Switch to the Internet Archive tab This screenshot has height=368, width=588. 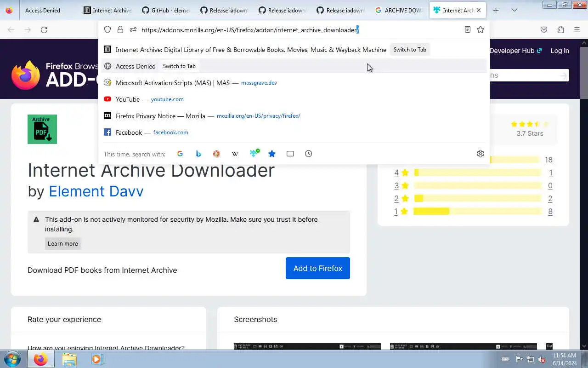[x=108, y=10]
